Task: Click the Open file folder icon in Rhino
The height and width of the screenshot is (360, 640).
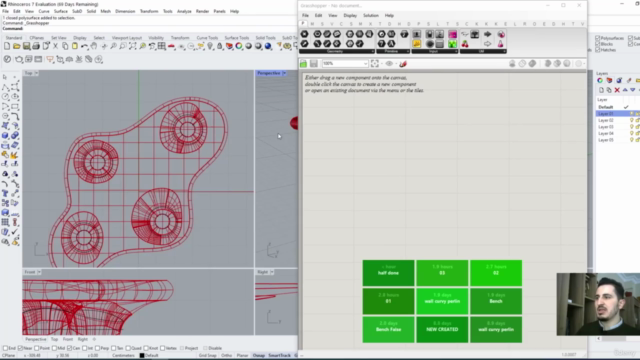Action: point(17,46)
